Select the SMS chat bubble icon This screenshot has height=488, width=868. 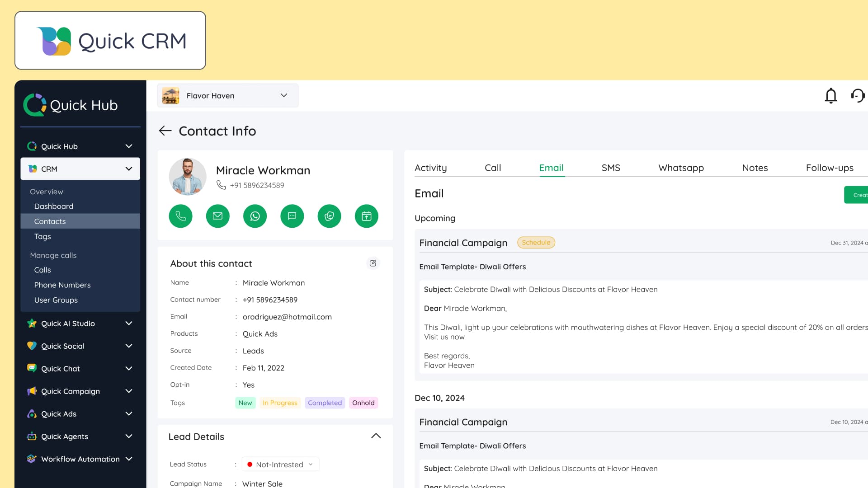pyautogui.click(x=292, y=216)
